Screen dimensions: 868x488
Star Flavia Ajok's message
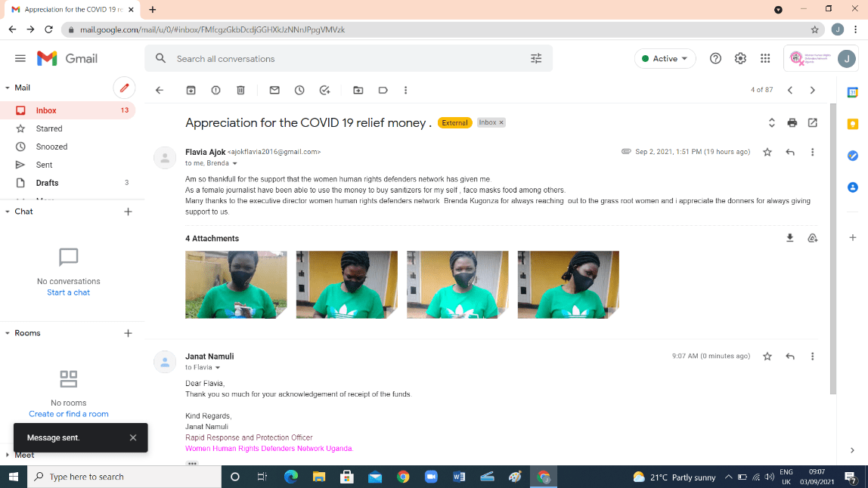point(767,152)
